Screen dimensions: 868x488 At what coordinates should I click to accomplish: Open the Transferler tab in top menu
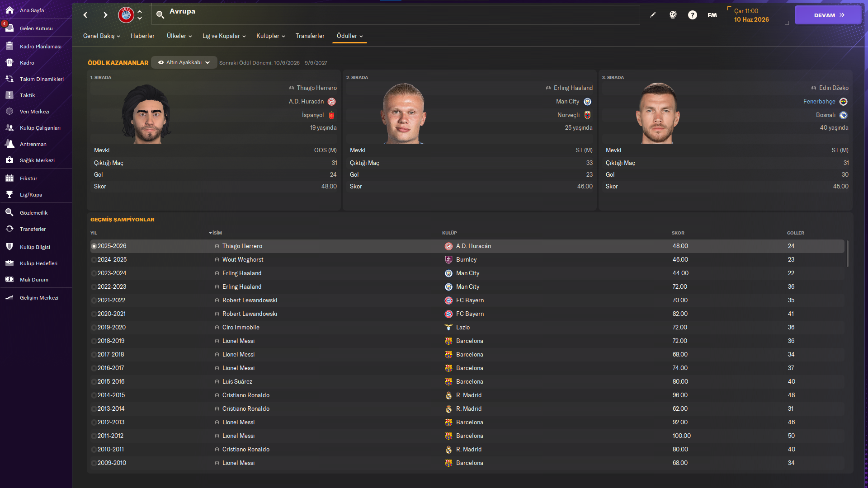pos(310,36)
